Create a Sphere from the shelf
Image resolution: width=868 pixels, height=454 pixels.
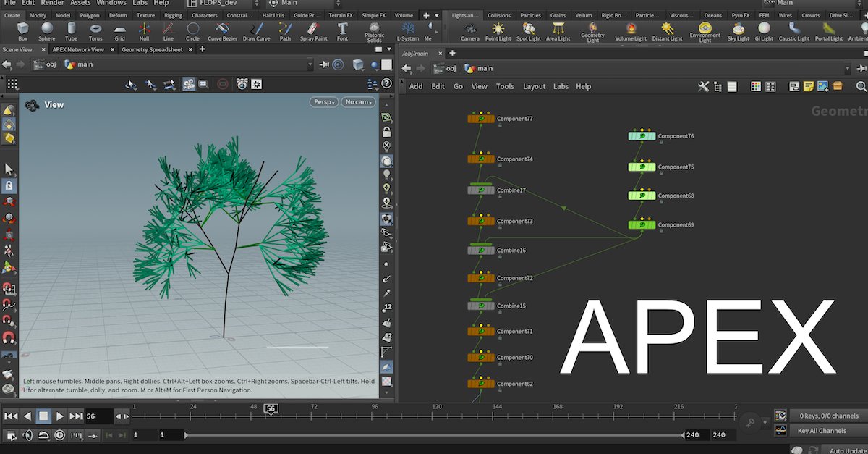point(47,31)
